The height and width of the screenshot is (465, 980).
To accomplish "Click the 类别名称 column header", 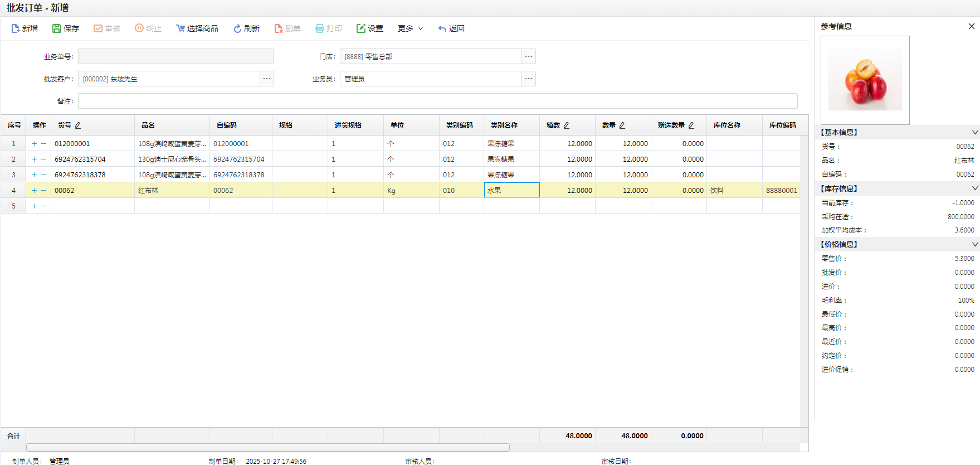I will click(x=504, y=125).
